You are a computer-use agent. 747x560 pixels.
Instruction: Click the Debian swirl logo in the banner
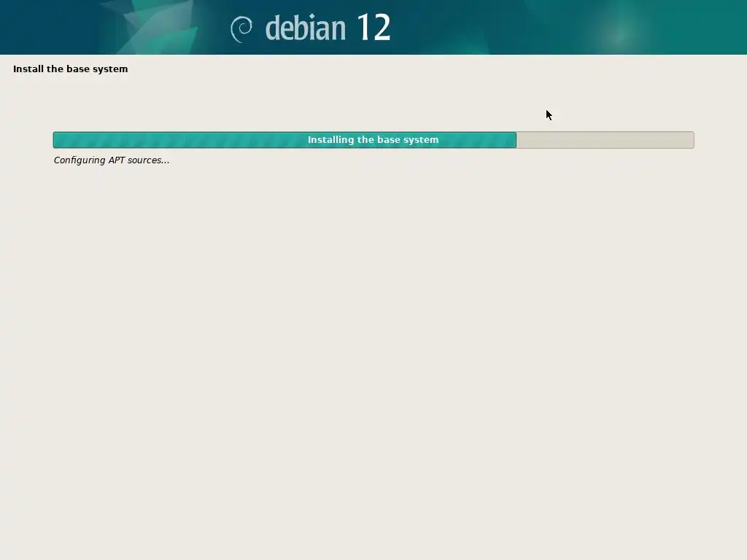[x=241, y=29]
